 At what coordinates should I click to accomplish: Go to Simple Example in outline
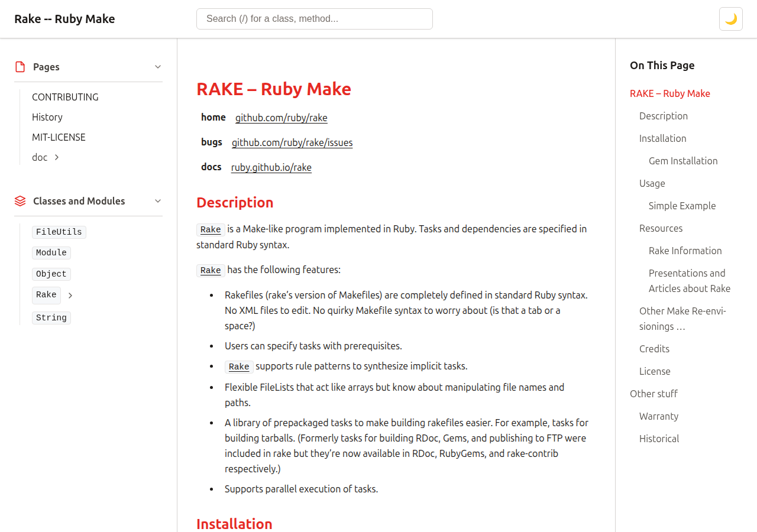(x=682, y=206)
